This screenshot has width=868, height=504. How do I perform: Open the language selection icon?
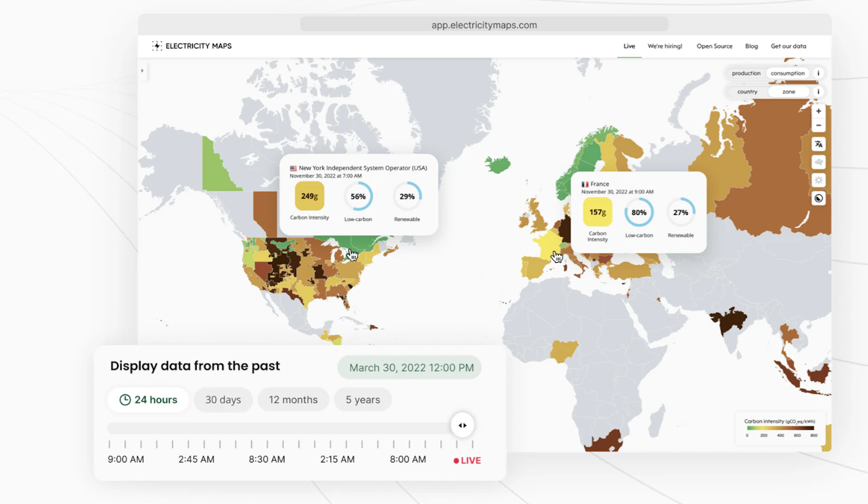(819, 144)
